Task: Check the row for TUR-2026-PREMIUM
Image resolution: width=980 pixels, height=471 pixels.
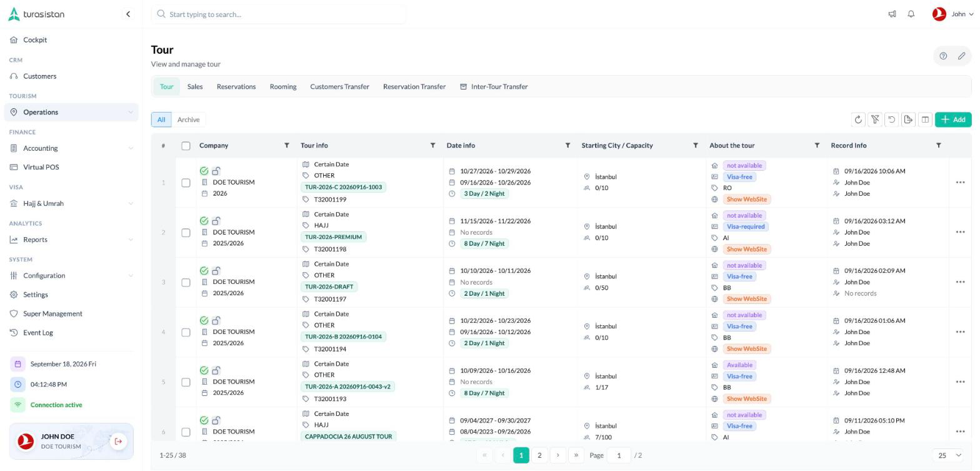Action: pyautogui.click(x=186, y=233)
